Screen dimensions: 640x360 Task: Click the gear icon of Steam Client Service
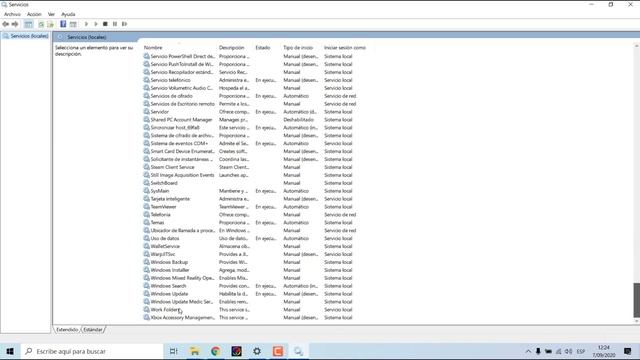pyautogui.click(x=146, y=167)
